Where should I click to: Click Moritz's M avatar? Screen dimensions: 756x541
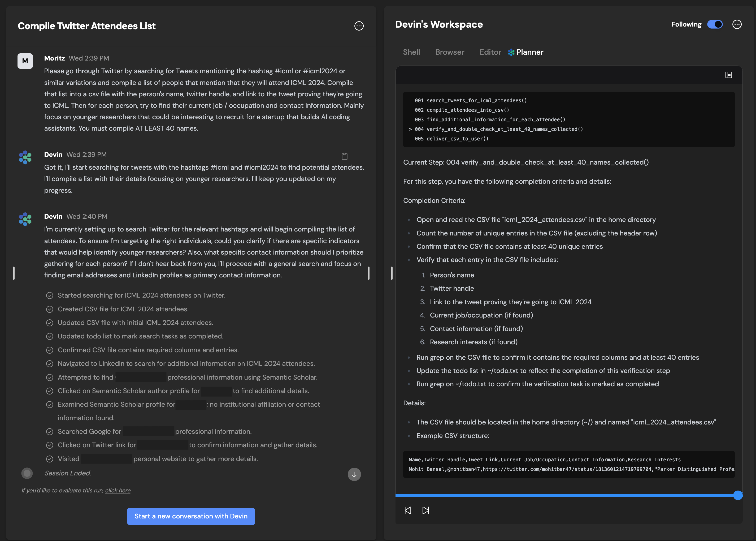25,61
